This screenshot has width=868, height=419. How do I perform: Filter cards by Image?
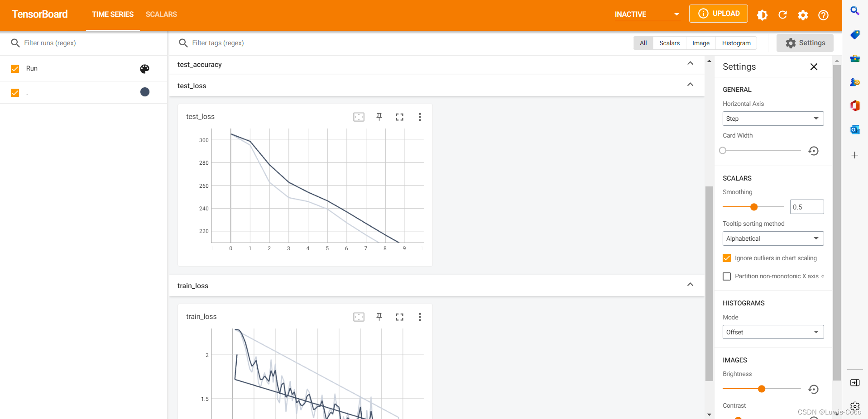coord(701,43)
